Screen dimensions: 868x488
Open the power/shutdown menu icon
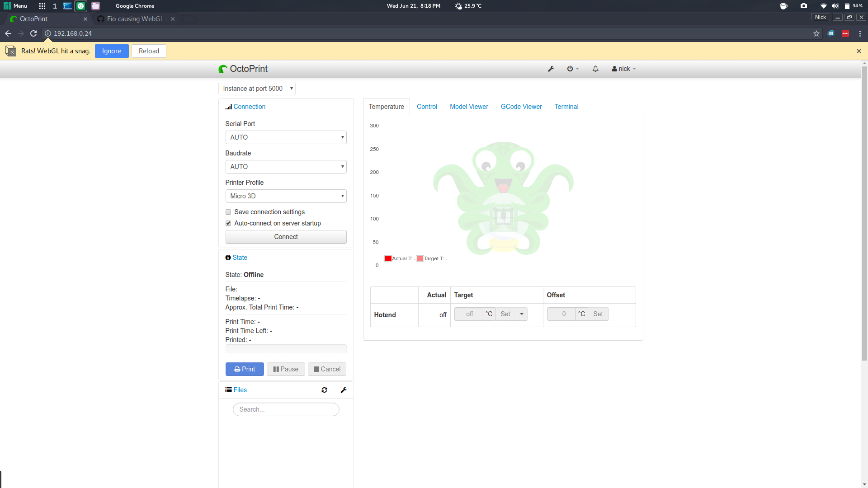(571, 69)
